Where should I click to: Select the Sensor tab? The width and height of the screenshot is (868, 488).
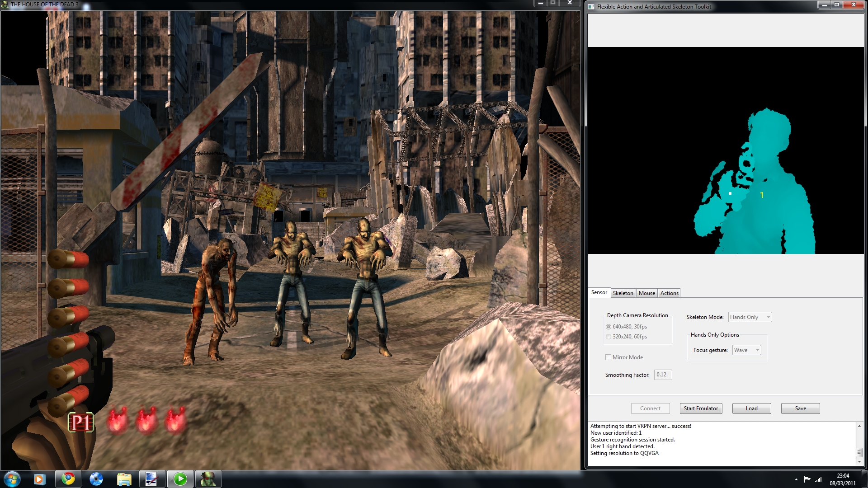[x=599, y=292]
